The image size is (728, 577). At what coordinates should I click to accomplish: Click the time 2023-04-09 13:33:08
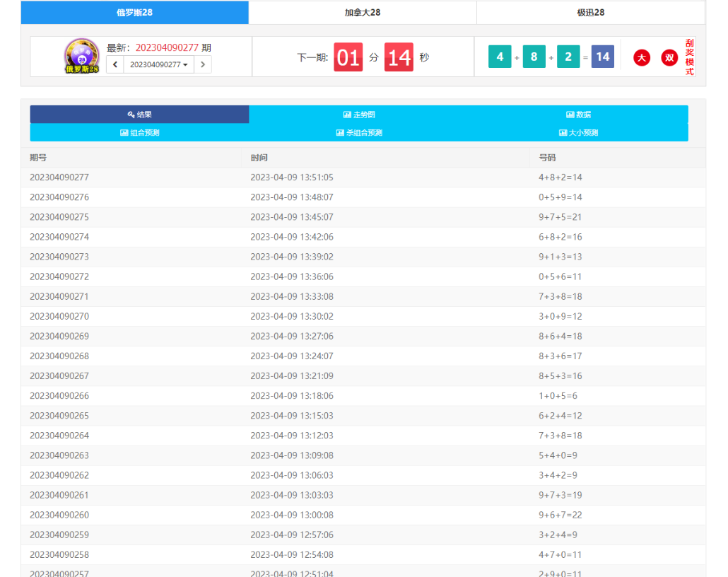click(292, 296)
